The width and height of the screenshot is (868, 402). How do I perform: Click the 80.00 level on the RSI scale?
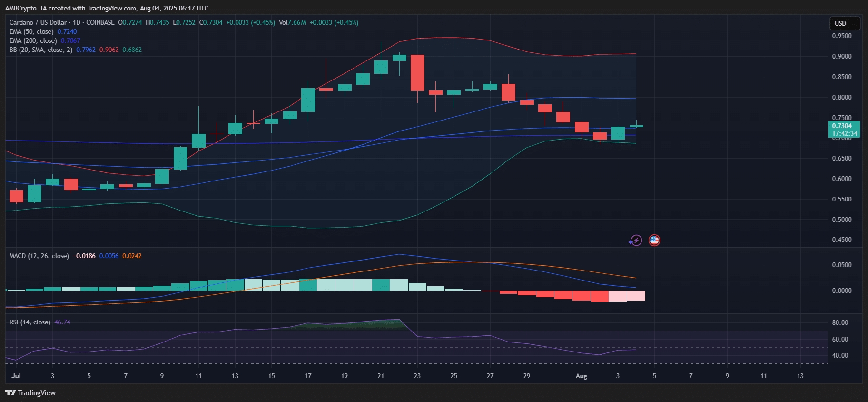pyautogui.click(x=840, y=322)
